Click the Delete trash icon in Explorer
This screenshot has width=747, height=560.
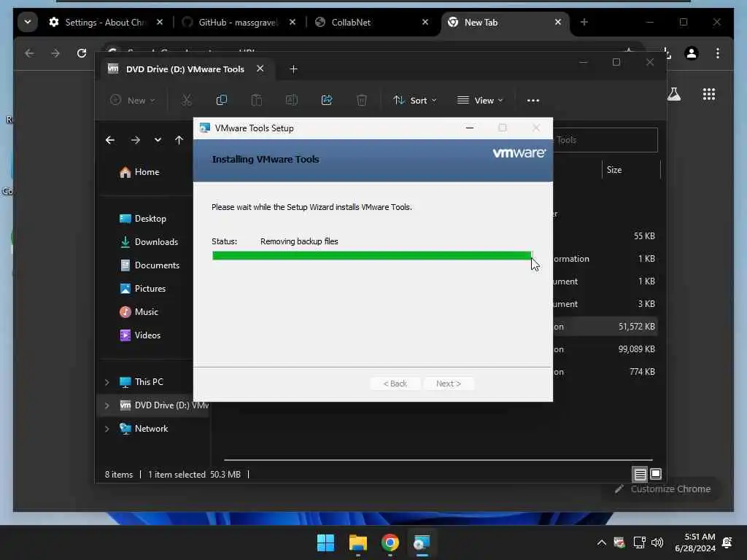362,100
